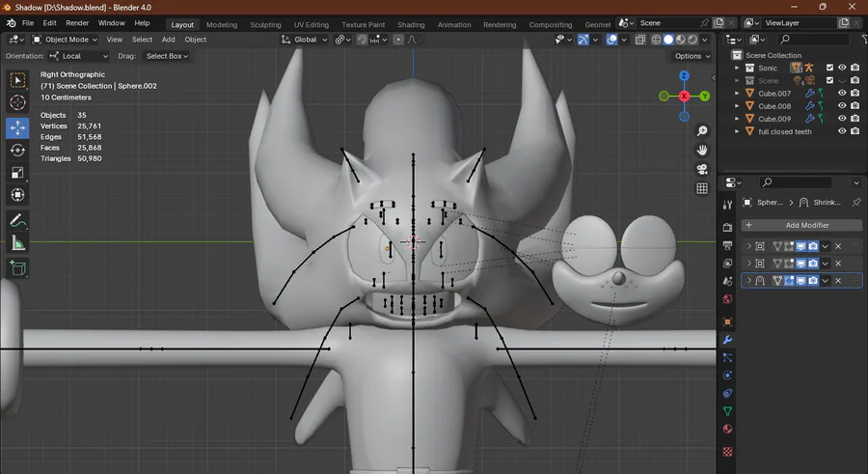Open the World properties tab
The width and height of the screenshot is (868, 474).
pyautogui.click(x=727, y=299)
